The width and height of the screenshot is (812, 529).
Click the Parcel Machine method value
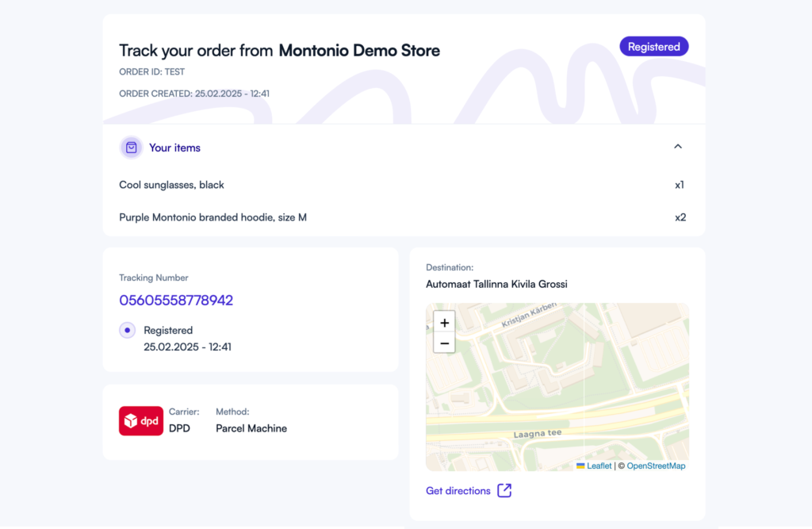[251, 428]
